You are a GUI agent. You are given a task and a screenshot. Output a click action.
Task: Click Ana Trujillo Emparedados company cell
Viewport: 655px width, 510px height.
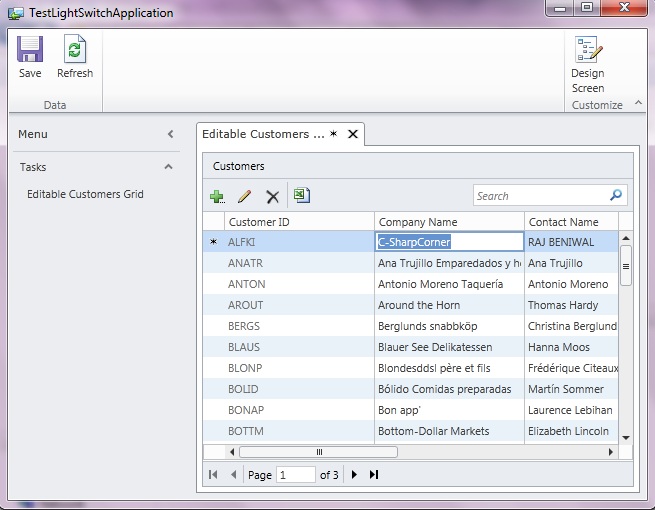449,263
